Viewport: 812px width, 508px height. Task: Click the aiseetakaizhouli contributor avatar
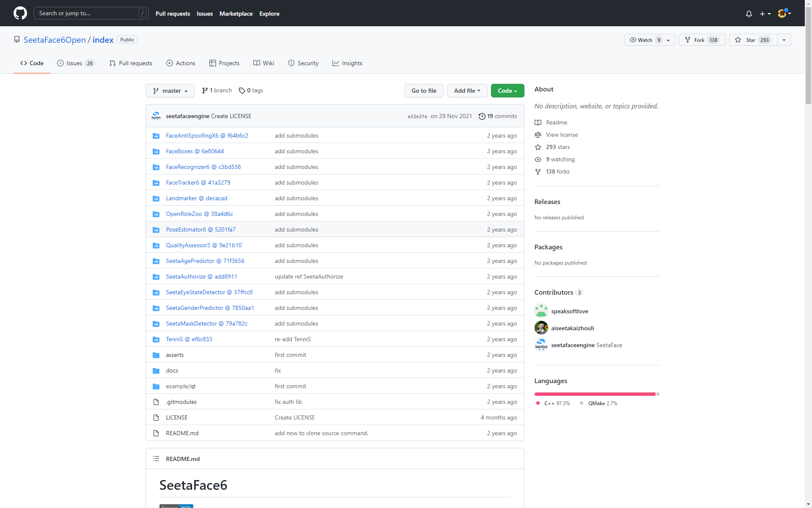(541, 328)
